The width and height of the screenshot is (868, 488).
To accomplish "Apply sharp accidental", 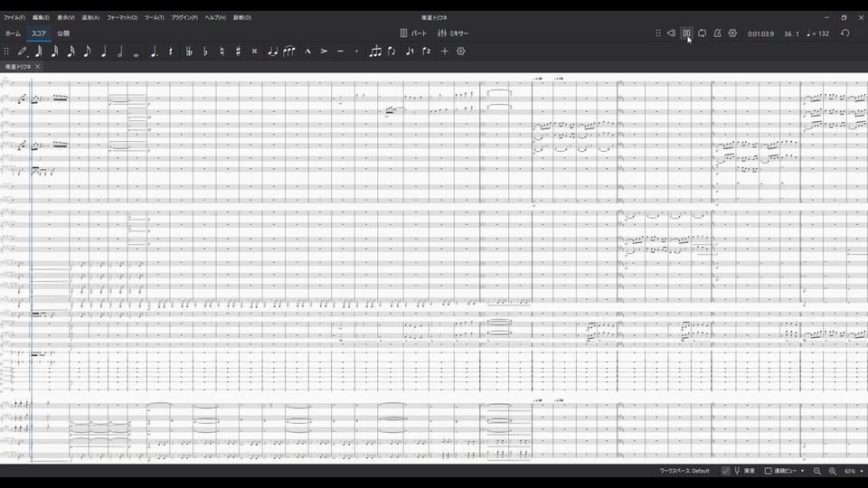I will [238, 52].
